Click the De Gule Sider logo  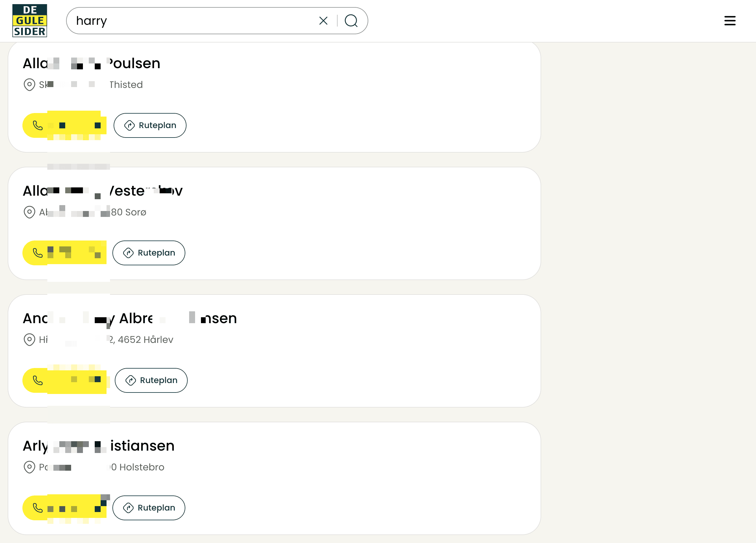[x=30, y=21]
